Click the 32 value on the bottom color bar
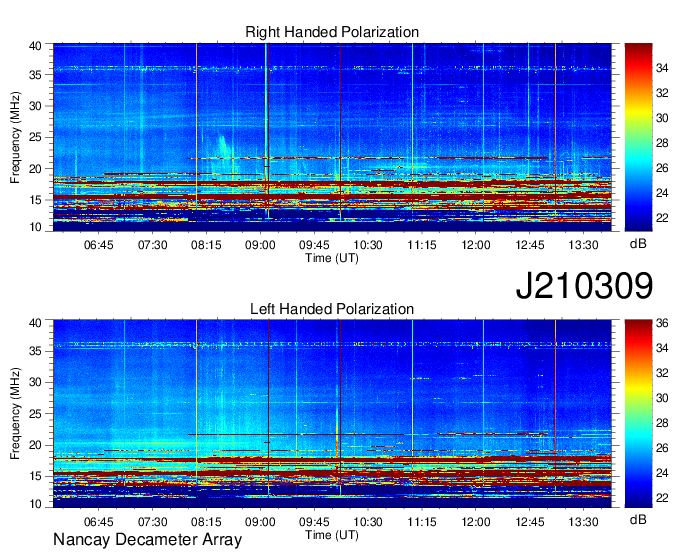 662,372
